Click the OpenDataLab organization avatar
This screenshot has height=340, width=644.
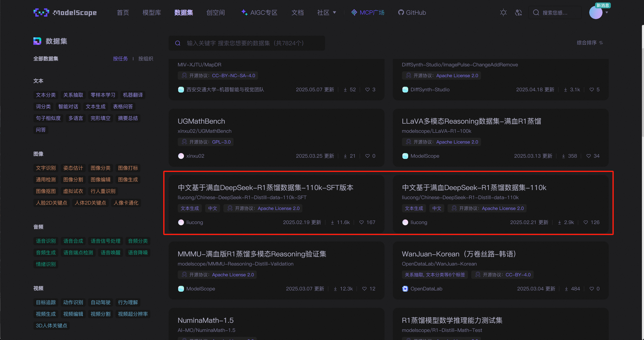405,289
